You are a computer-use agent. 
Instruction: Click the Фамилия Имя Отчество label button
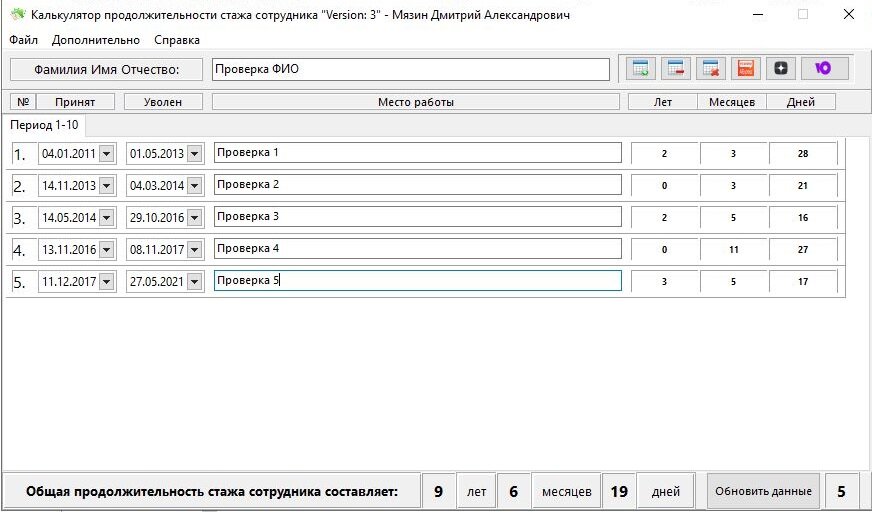106,69
